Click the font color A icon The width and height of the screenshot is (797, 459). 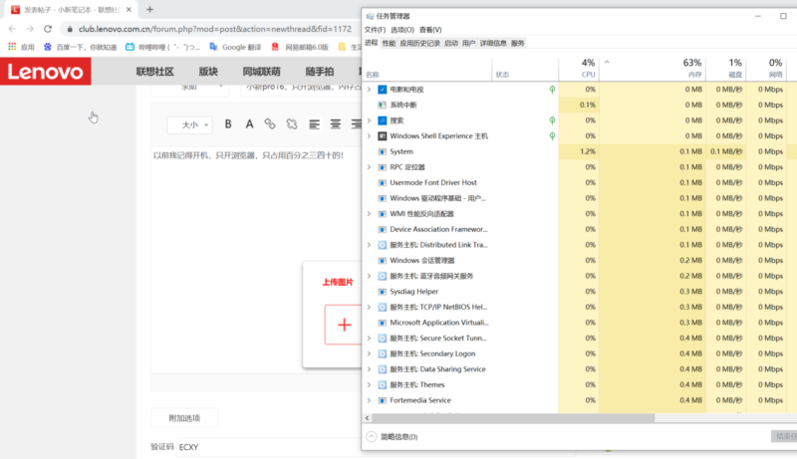coord(249,125)
